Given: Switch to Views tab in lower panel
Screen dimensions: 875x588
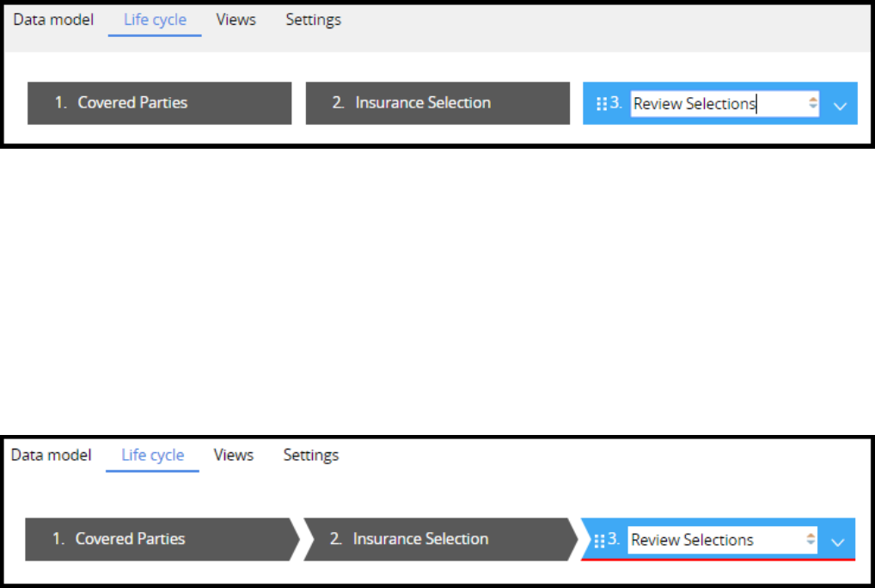Looking at the screenshot, I should point(234,455).
